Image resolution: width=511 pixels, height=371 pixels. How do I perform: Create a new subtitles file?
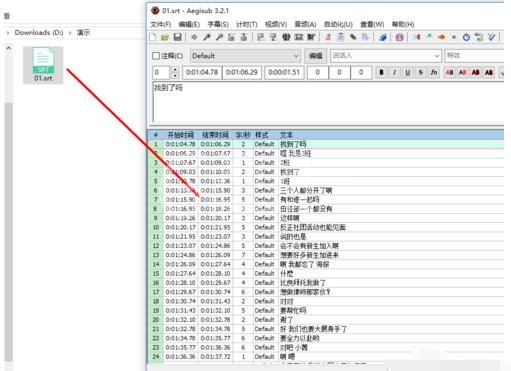coord(153,37)
